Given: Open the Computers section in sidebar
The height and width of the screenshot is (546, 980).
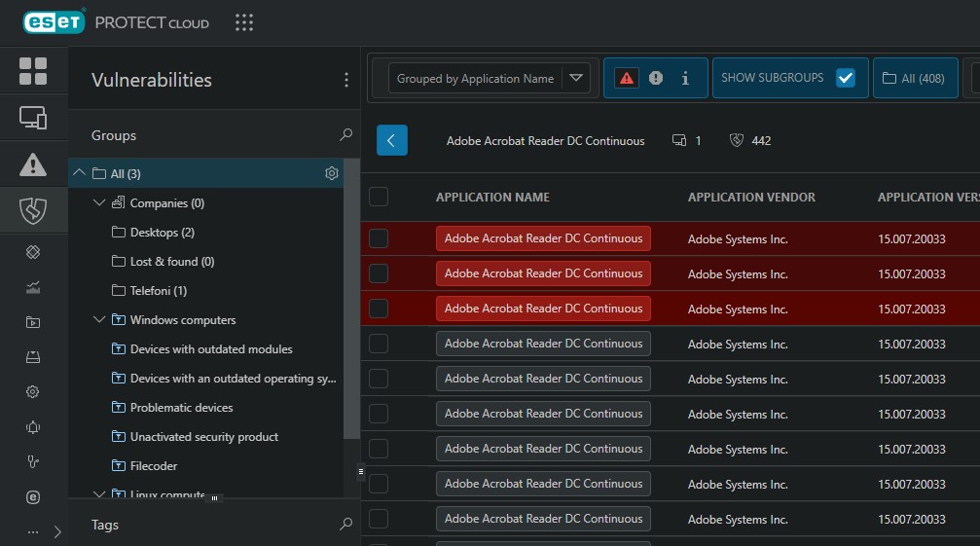Looking at the screenshot, I should coord(33,118).
